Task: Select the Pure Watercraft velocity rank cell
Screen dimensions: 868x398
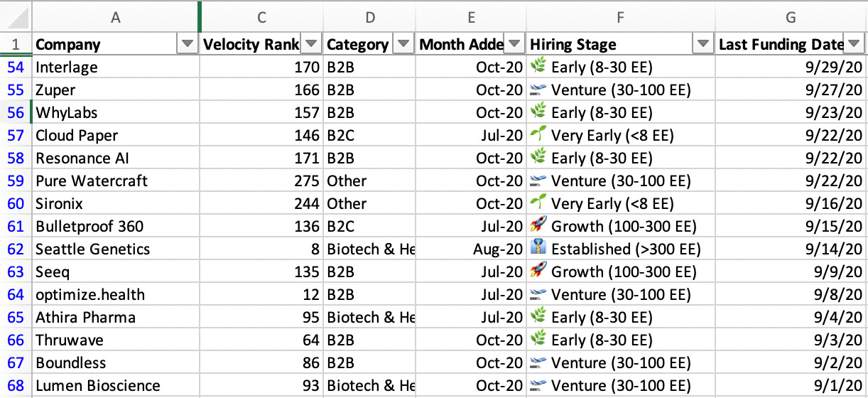Action: click(262, 181)
